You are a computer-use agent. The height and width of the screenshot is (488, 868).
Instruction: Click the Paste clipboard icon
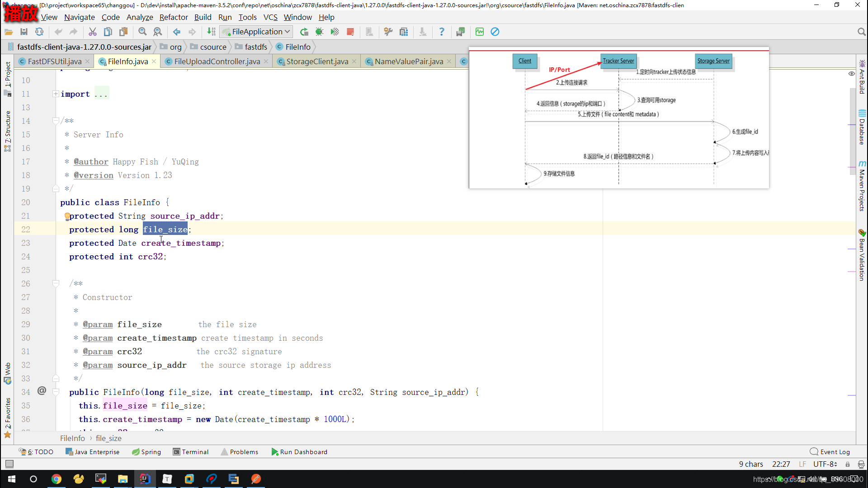point(123,32)
